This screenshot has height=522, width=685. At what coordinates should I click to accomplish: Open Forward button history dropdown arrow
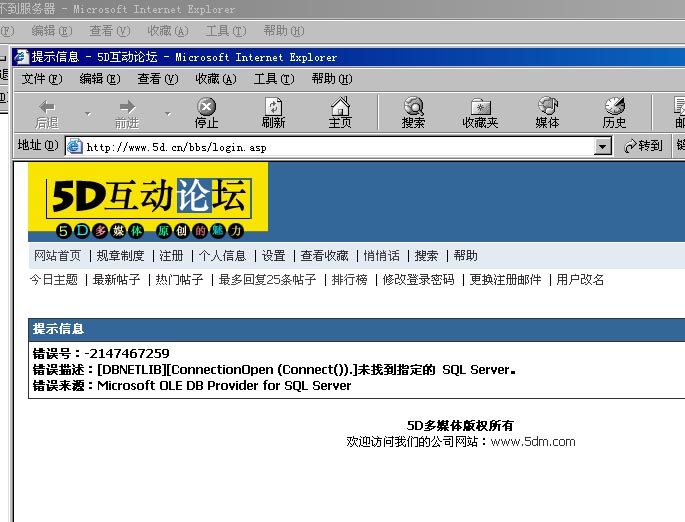(x=168, y=114)
